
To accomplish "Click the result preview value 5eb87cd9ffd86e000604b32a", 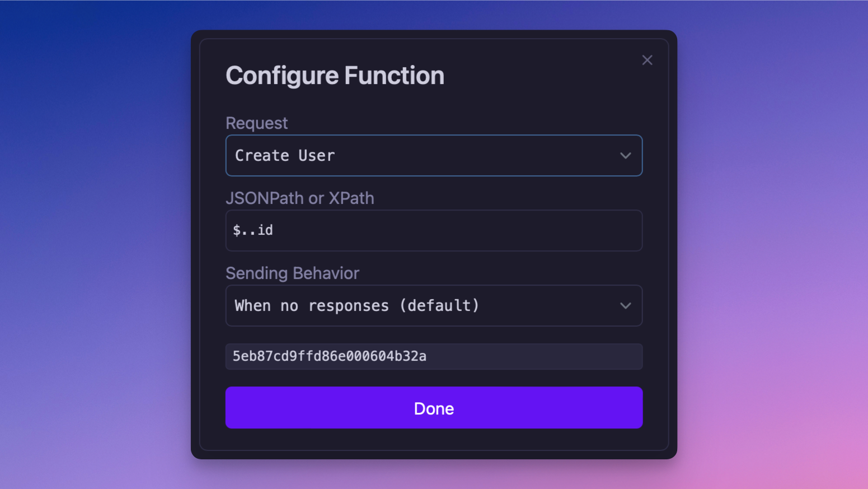I will click(x=330, y=356).
